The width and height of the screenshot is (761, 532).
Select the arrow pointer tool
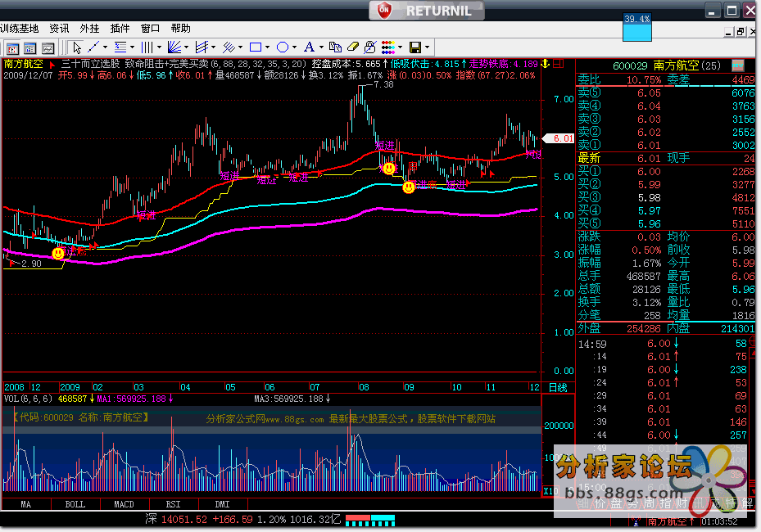[x=77, y=47]
